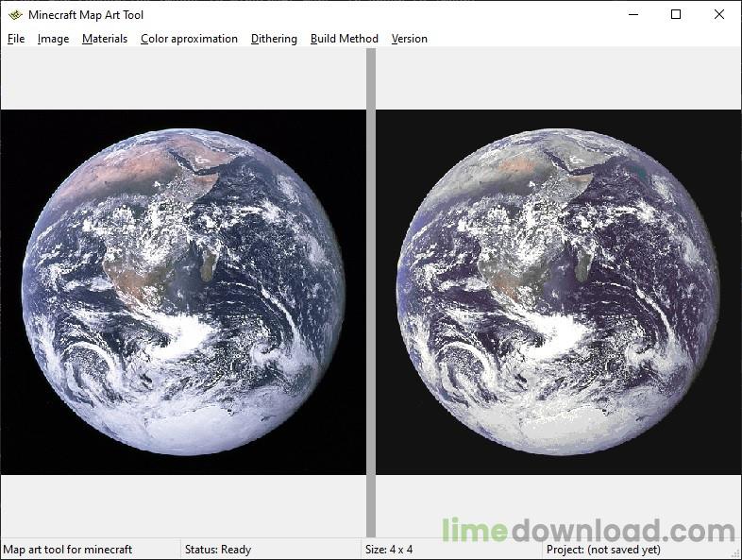Click the Minecraft Map Art Tool app icon
Image resolution: width=742 pixels, height=560 pixels.
click(x=15, y=15)
